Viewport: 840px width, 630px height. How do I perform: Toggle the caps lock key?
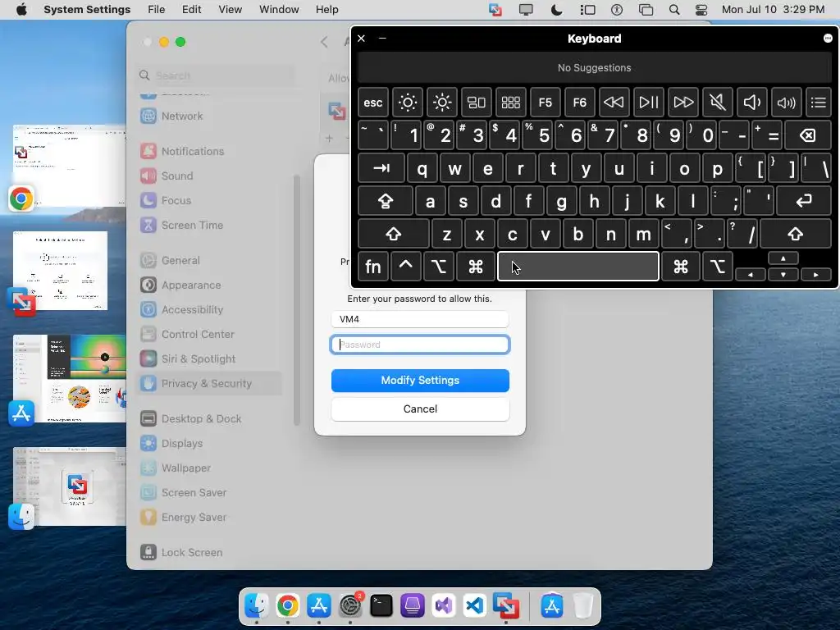click(386, 202)
